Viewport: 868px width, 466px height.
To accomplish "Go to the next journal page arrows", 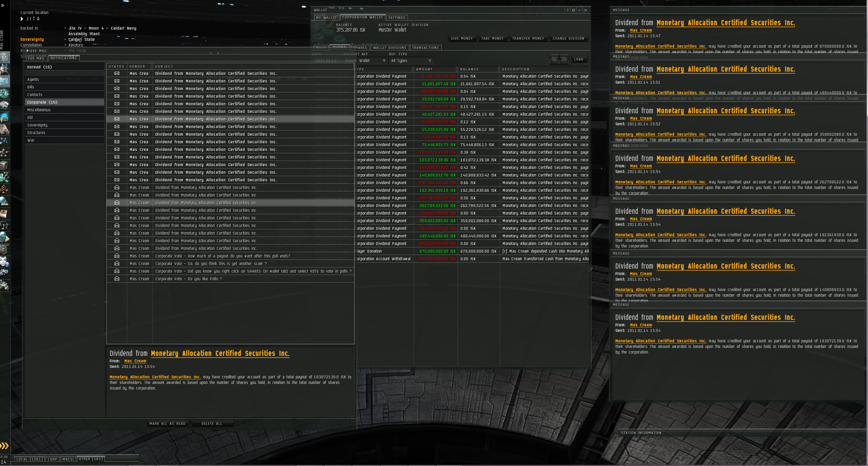I will coord(564,59).
